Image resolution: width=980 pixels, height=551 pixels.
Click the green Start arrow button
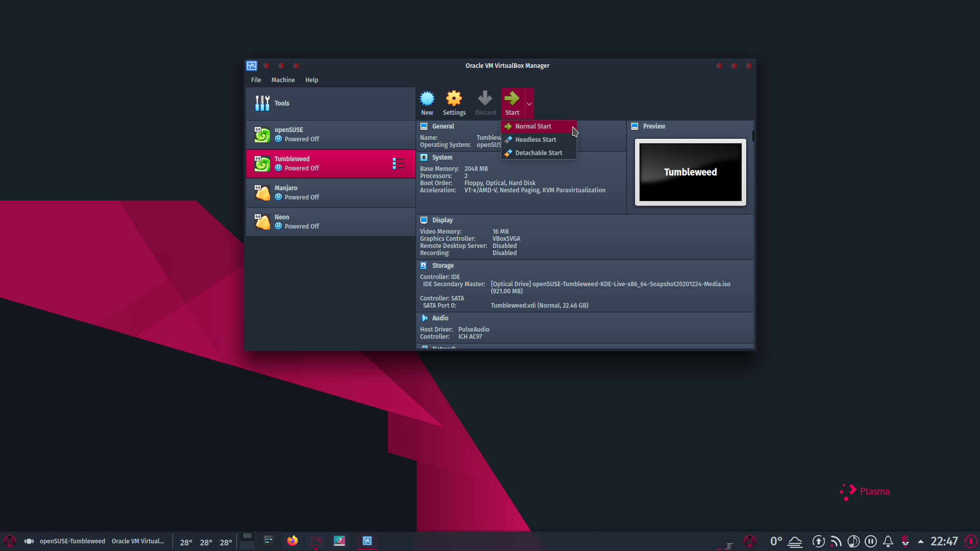(512, 103)
